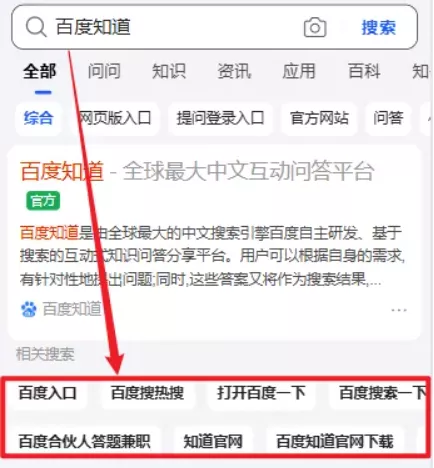Go to the 百科 tab
The height and width of the screenshot is (468, 434).
pyautogui.click(x=364, y=71)
